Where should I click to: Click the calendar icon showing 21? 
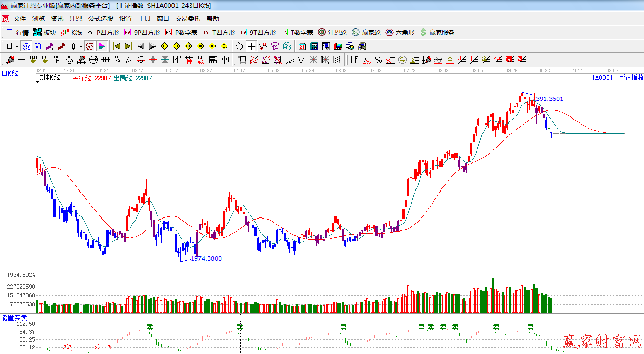point(302,46)
